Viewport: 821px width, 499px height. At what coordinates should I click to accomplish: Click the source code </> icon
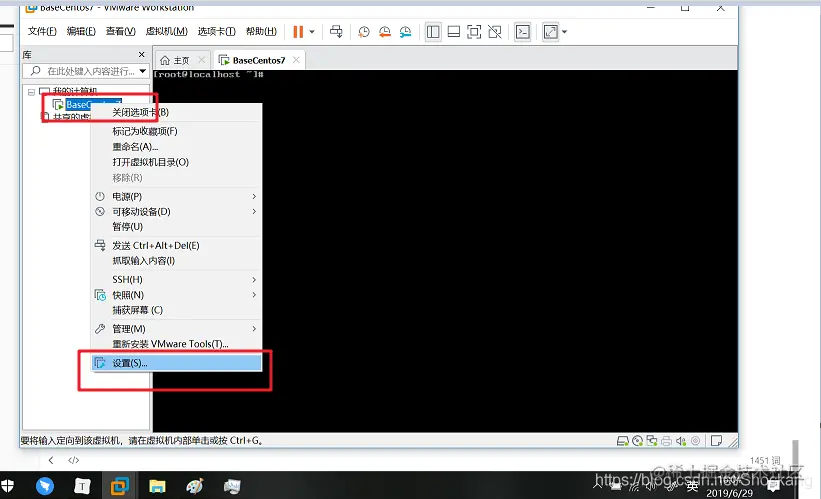[73, 460]
